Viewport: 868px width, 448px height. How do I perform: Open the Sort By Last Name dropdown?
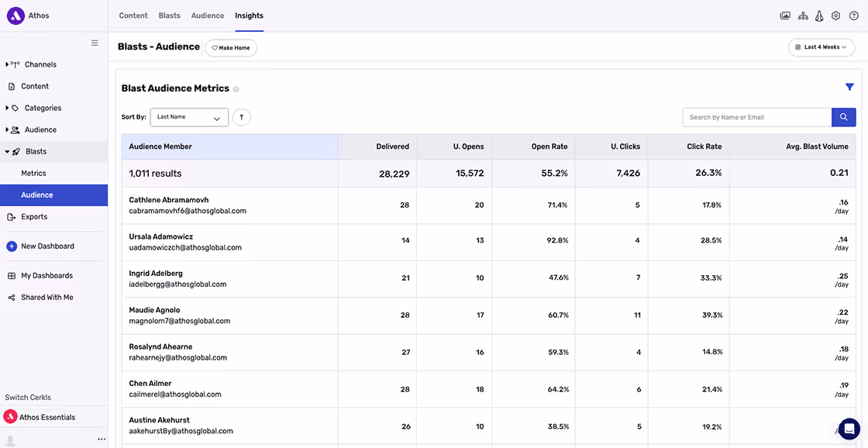(189, 117)
